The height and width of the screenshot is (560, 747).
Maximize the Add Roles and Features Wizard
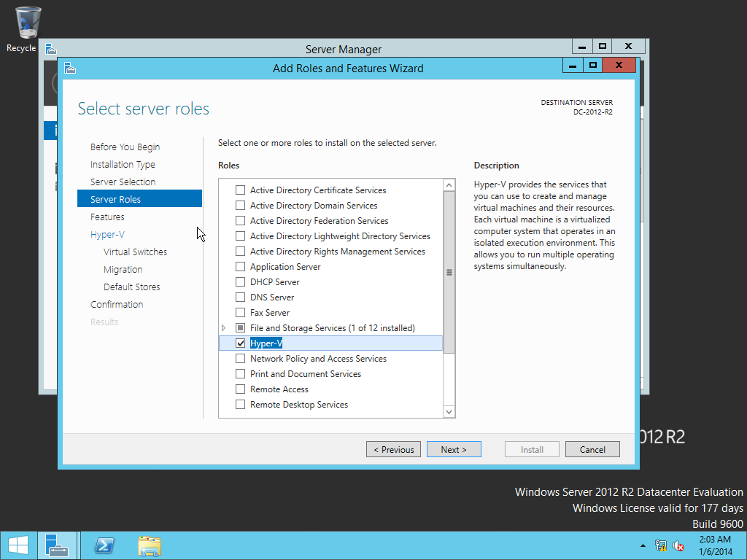[x=592, y=66]
